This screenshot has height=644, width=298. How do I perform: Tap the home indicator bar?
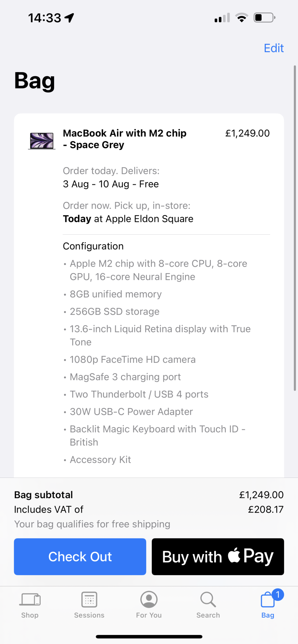(149, 637)
